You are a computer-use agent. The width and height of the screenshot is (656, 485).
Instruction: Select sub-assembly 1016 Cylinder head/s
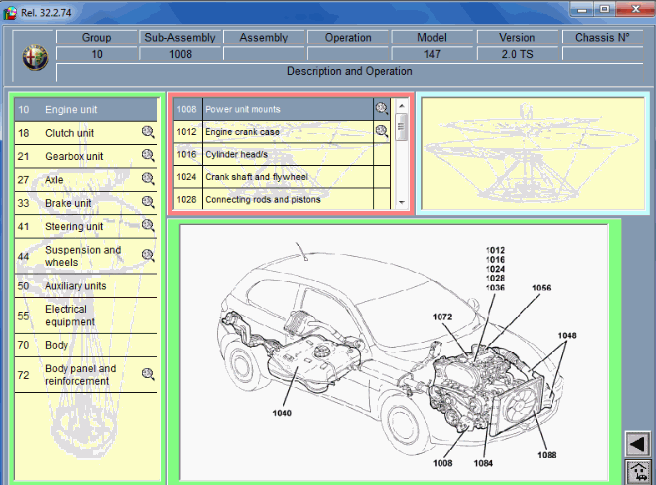282,154
